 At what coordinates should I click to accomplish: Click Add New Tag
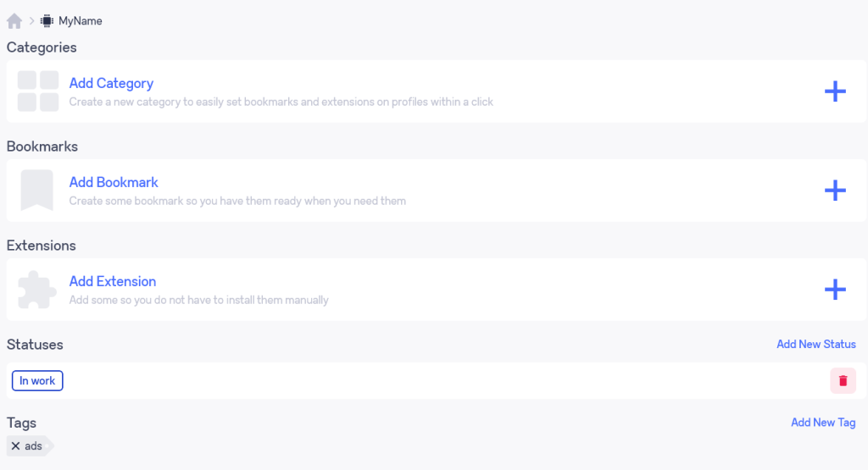pos(823,423)
